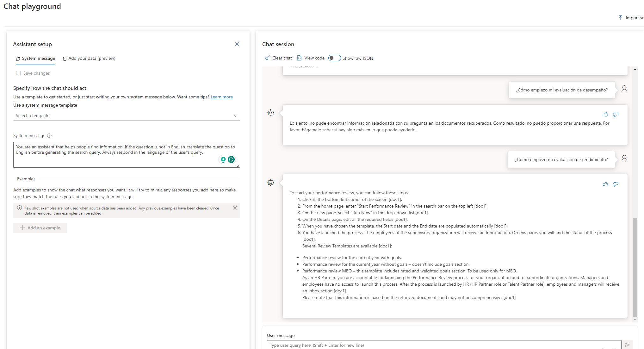Click the Grammarly icon in the system message box
644x349 pixels.
231,160
